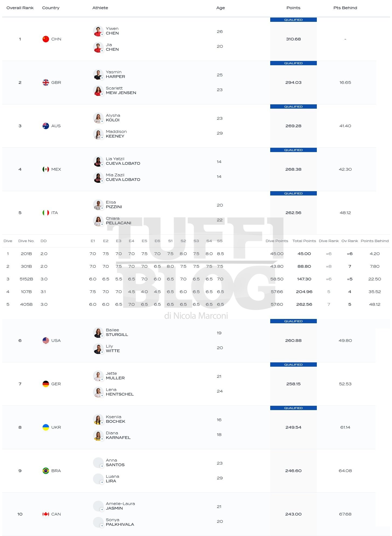Click the QUALIFIED badge above 310.68
Image resolution: width=392 pixels, height=536 pixels.
[293, 20]
